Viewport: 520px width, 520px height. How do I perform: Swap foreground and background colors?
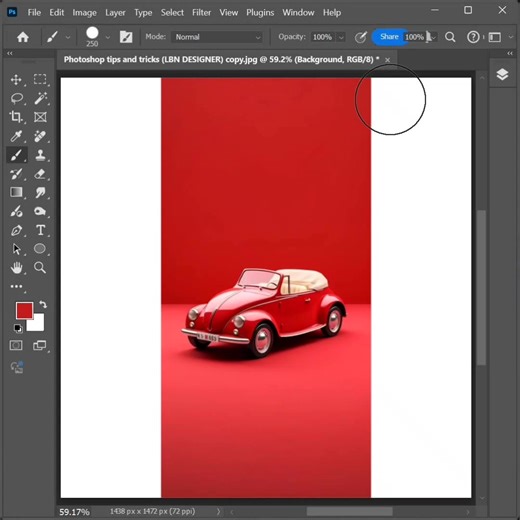[x=43, y=304]
